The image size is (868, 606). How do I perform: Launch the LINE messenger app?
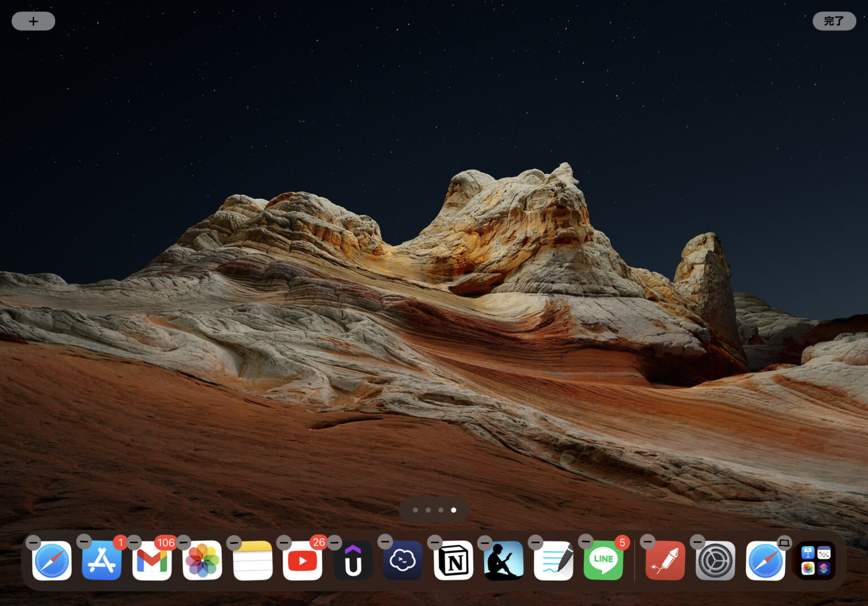coord(604,561)
